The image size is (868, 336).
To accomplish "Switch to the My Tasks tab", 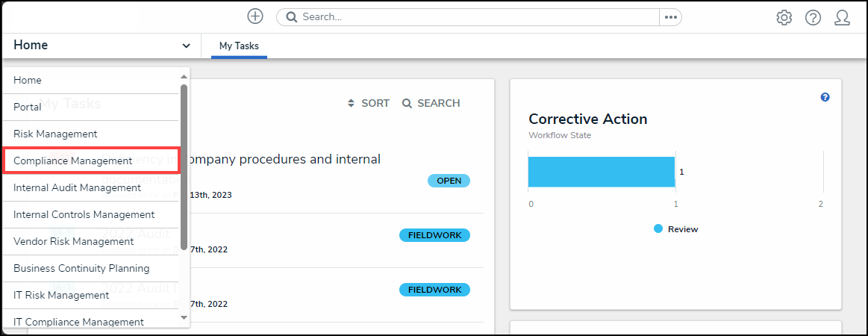I will point(239,46).
